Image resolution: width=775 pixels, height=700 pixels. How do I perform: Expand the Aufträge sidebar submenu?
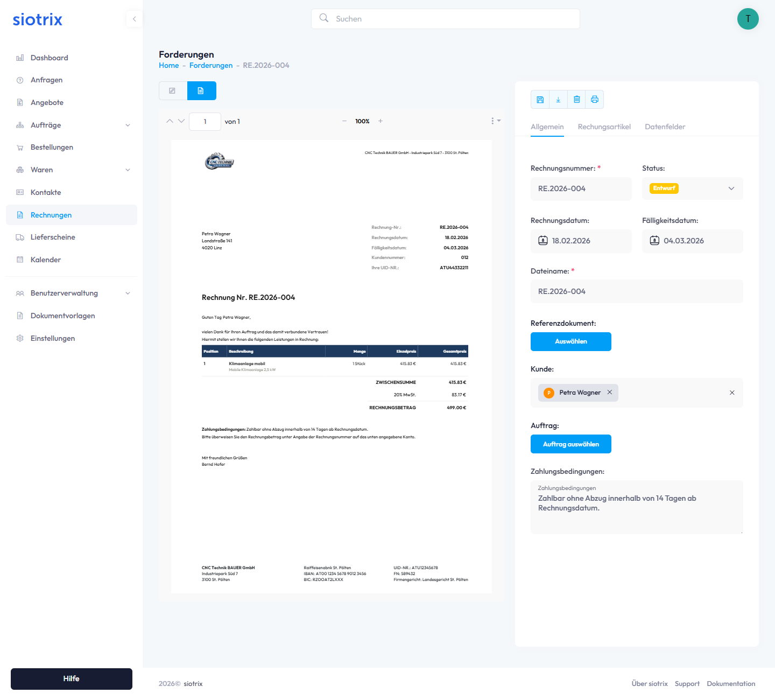click(x=128, y=125)
